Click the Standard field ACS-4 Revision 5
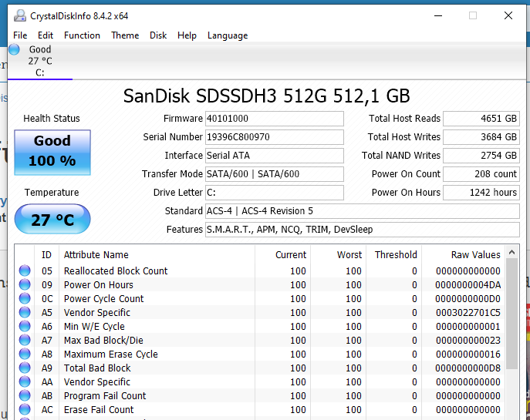Viewport: 530px width, 420px height. 363,211
